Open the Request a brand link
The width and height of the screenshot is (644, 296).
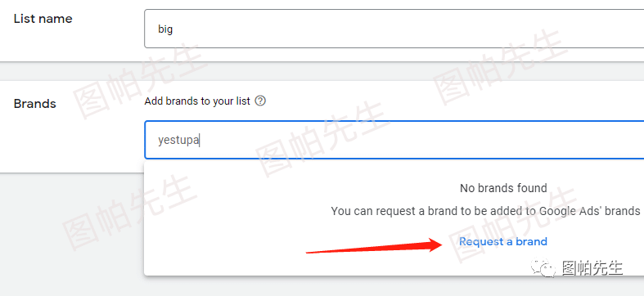click(x=502, y=241)
